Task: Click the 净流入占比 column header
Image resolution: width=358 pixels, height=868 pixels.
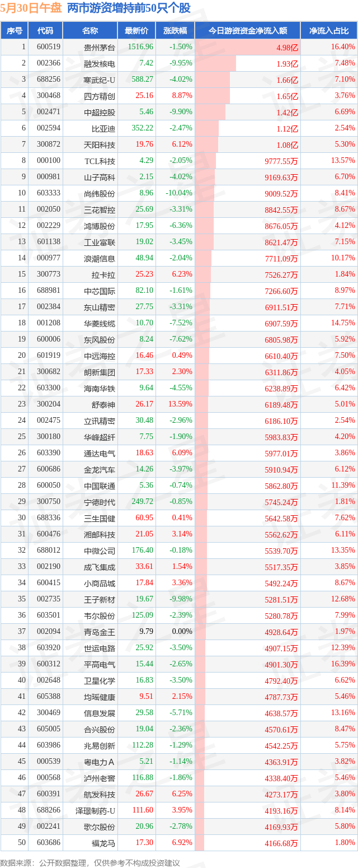Action: (329, 31)
